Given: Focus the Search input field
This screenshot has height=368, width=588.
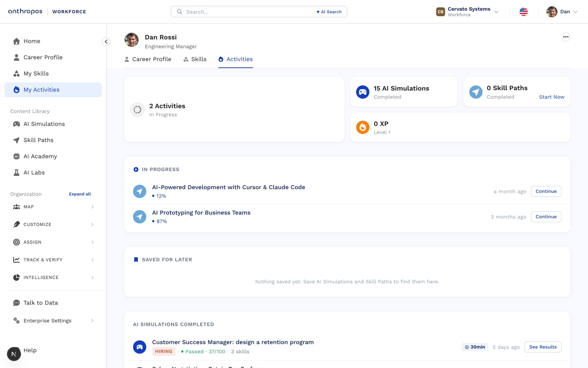Looking at the screenshot, I should (259, 12).
